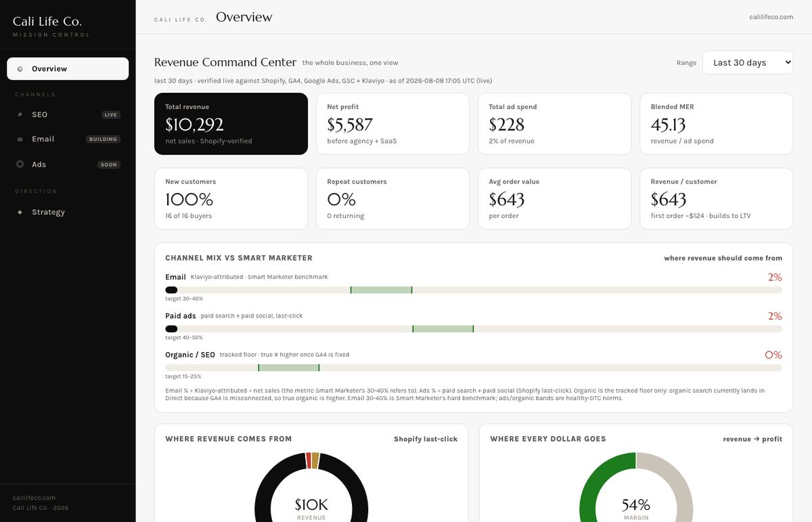Screen dimensions: 812x522
Task: Click the Revenue Command Center heading
Action: coord(225,62)
